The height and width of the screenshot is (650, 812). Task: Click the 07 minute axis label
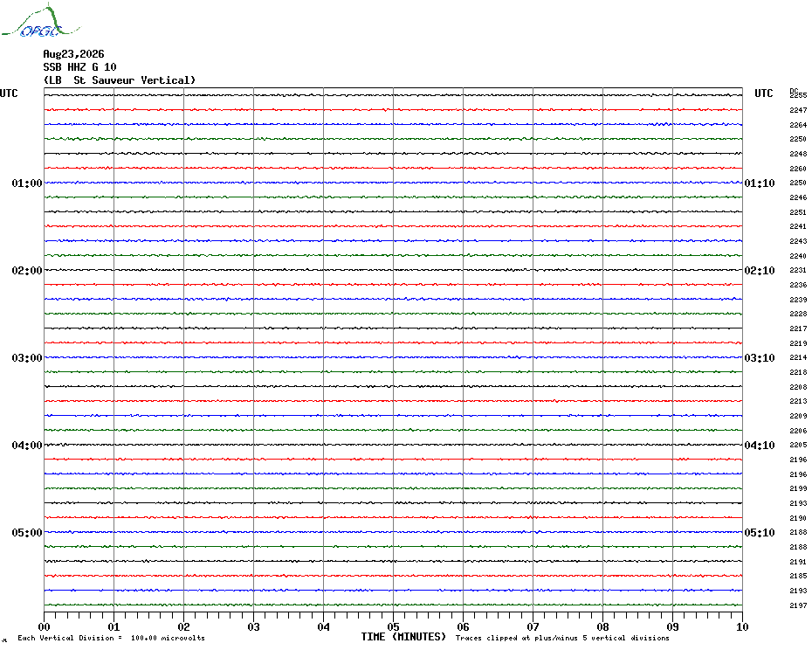coord(533,626)
